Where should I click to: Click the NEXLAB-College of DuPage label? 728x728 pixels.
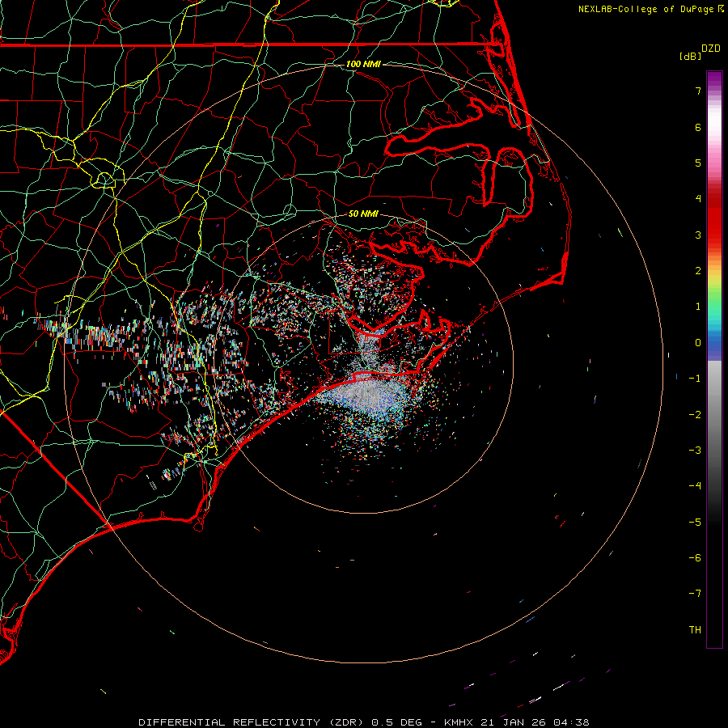pos(645,9)
